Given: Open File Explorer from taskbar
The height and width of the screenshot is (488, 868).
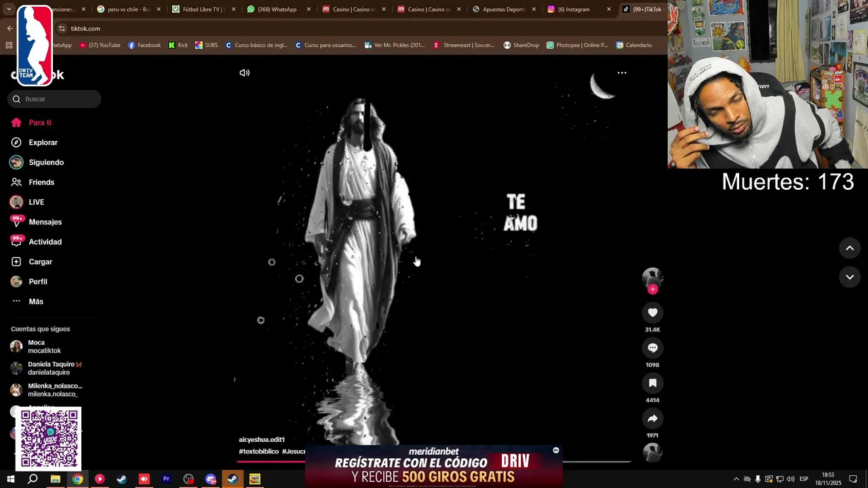Looking at the screenshot, I should (x=56, y=479).
